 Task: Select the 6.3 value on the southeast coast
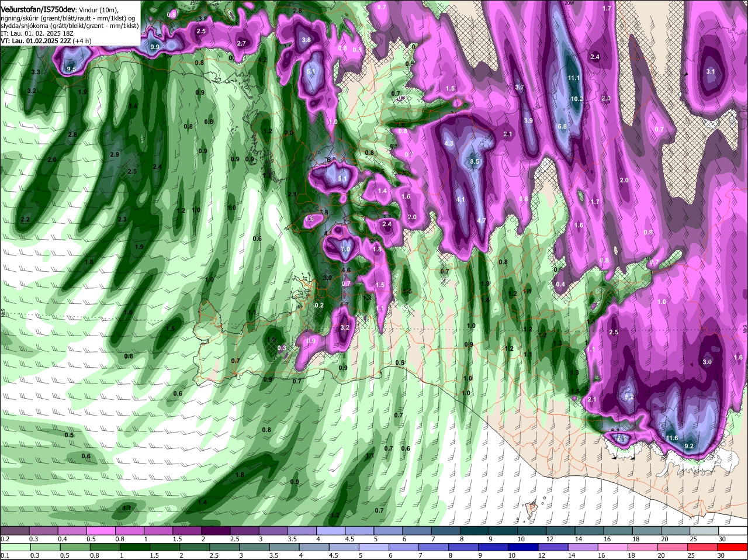(615, 431)
